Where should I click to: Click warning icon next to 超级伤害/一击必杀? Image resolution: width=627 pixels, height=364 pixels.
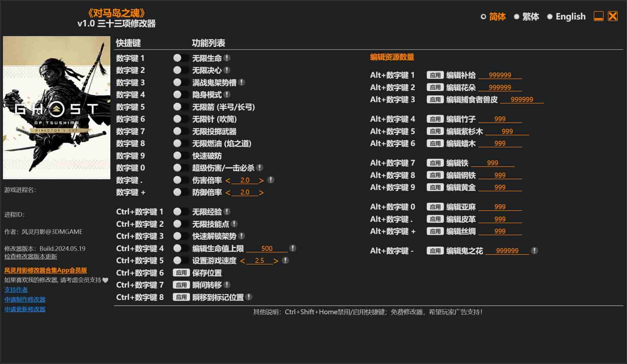coord(259,168)
